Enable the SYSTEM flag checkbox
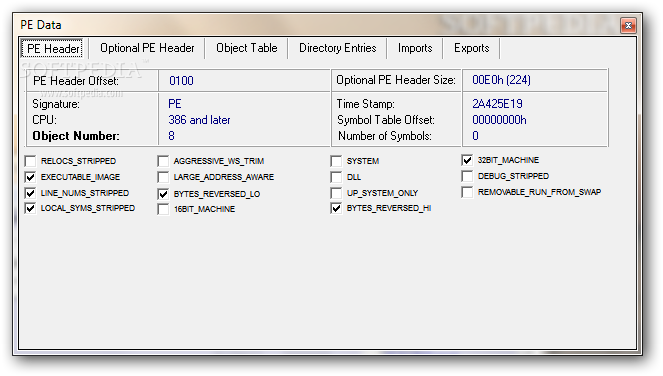The height and width of the screenshot is (376, 663). click(x=336, y=161)
